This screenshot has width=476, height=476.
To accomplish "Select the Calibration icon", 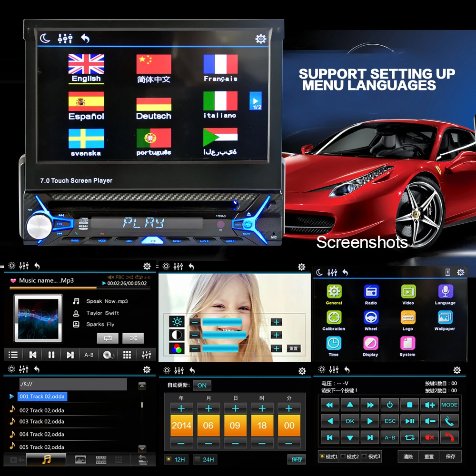I will point(333,317).
